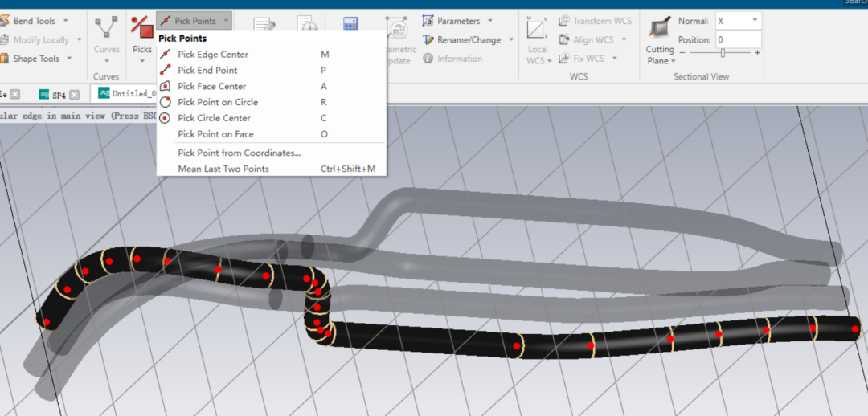This screenshot has width=868, height=416.
Task: Click the Fix WCS icon
Action: [564, 58]
